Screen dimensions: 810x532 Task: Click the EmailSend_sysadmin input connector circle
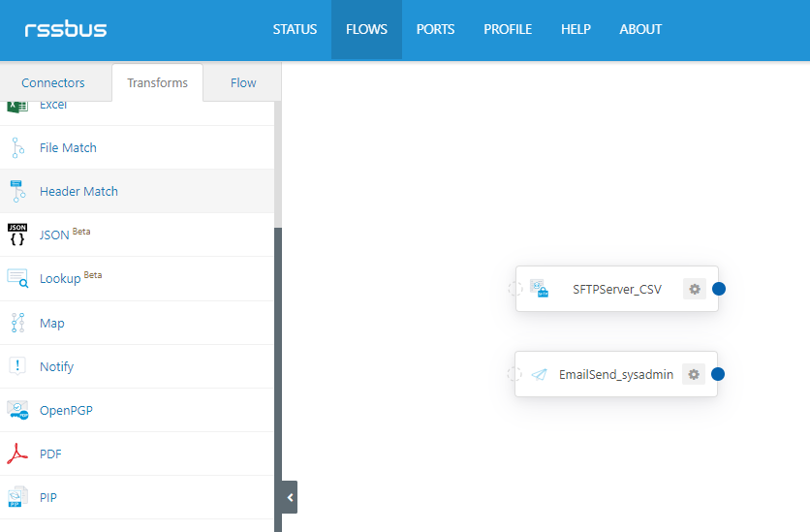click(x=514, y=374)
